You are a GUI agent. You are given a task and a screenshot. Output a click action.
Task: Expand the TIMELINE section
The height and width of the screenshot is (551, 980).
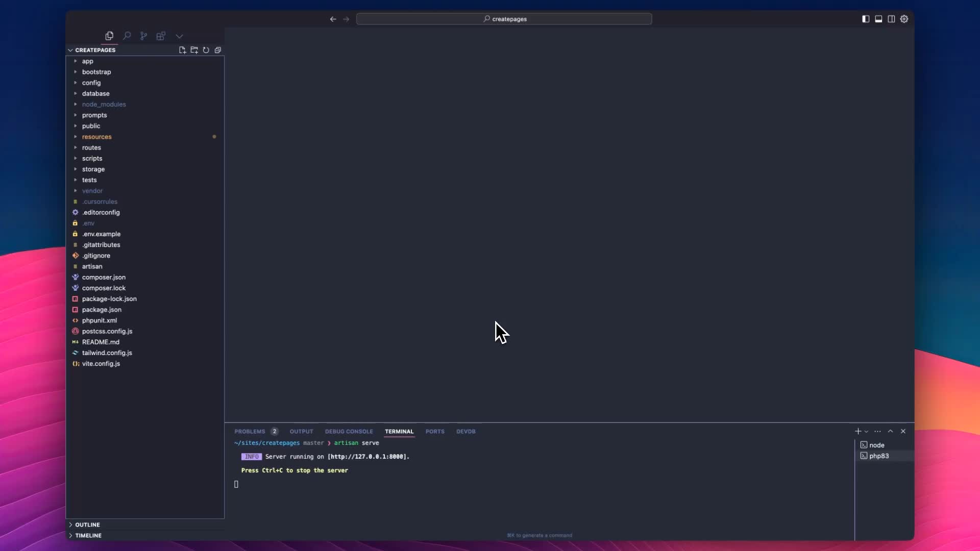click(145, 536)
